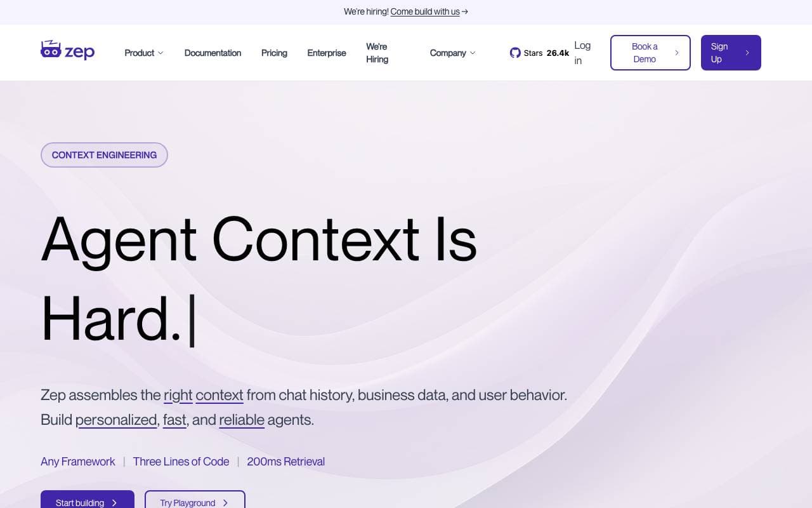
Task: Follow the Come build with us link
Action: point(425,11)
